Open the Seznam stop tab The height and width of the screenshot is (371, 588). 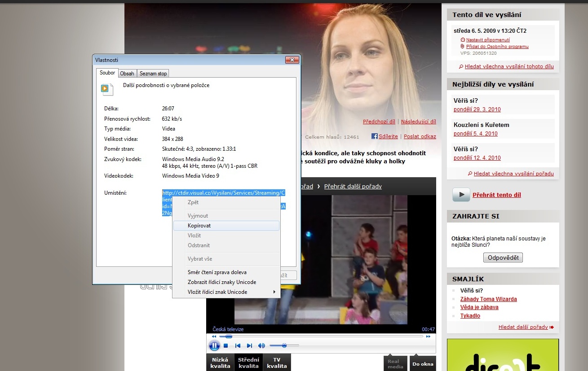click(153, 74)
